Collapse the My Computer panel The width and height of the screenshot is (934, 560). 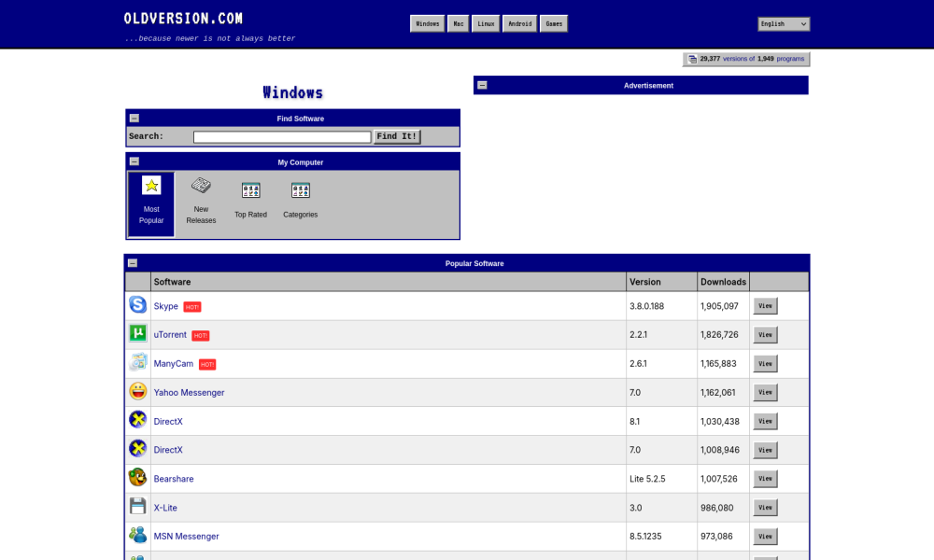tap(134, 162)
